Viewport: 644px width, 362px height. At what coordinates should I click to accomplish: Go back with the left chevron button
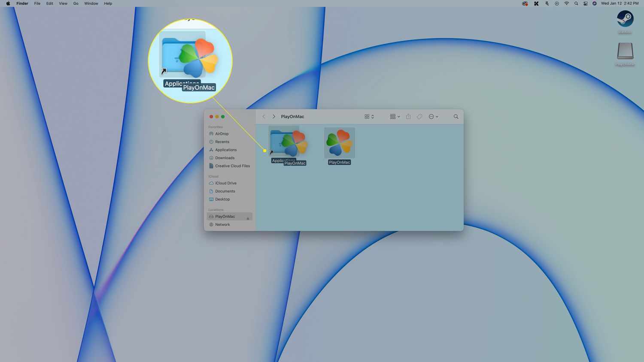264,117
